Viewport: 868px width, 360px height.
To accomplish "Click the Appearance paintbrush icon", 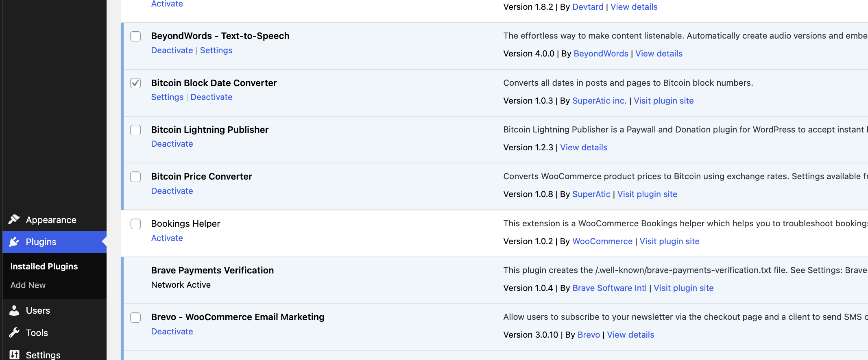I will [14, 219].
